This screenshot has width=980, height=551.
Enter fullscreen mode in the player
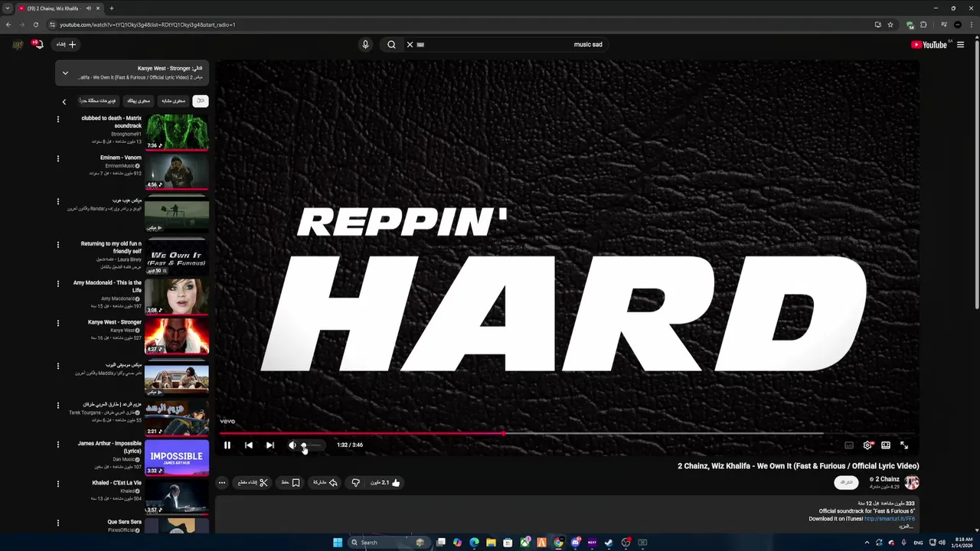point(904,445)
